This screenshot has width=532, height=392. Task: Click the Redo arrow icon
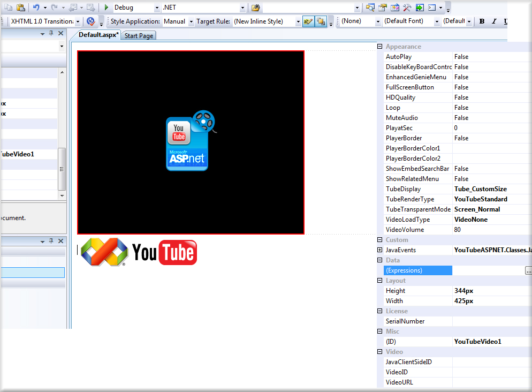point(54,7)
